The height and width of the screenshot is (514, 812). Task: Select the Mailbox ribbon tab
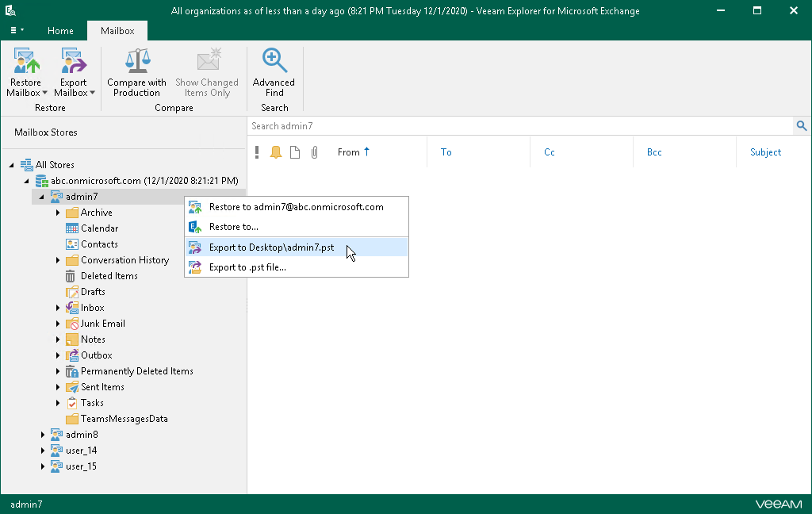(x=117, y=31)
